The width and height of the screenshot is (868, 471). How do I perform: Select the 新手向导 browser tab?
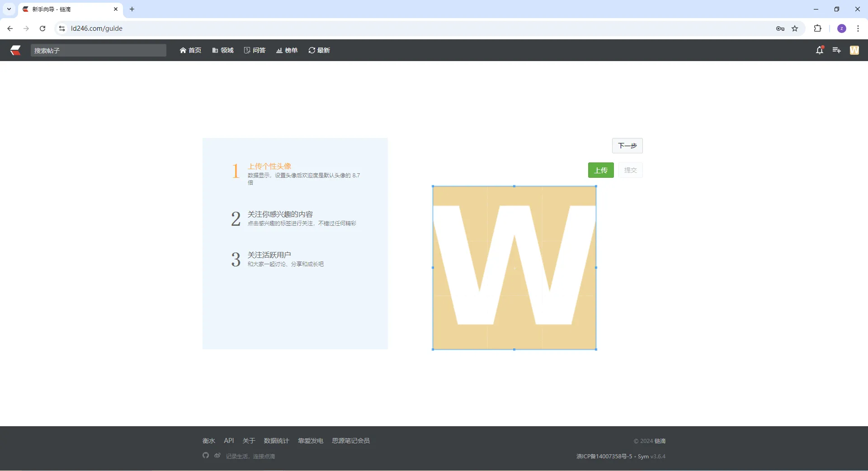(71, 9)
